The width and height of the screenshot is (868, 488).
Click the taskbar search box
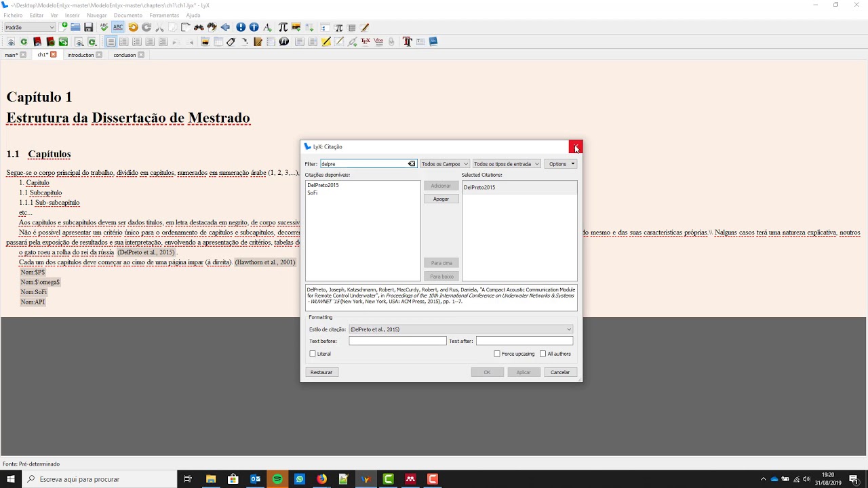pyautogui.click(x=98, y=479)
